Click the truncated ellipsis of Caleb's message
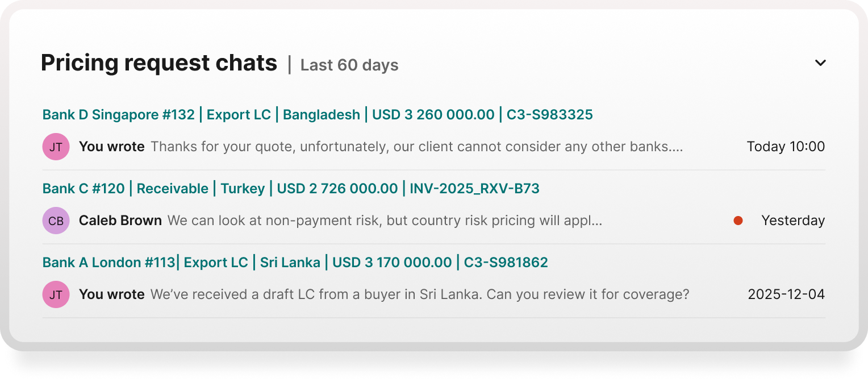 [598, 222]
